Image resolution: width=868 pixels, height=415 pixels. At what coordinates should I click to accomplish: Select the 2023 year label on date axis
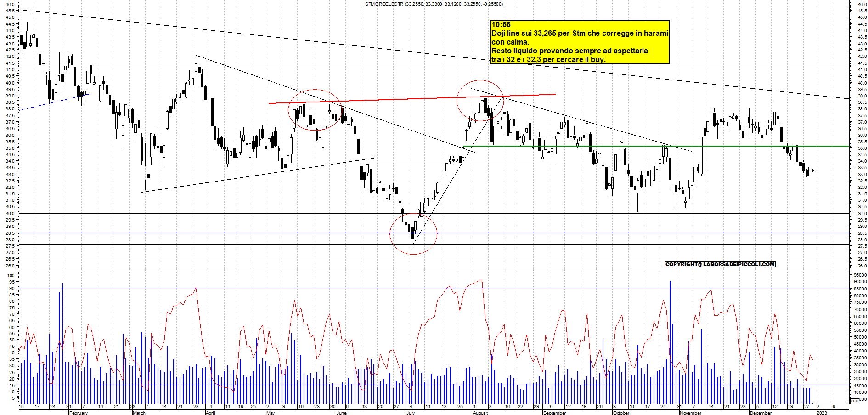822,413
